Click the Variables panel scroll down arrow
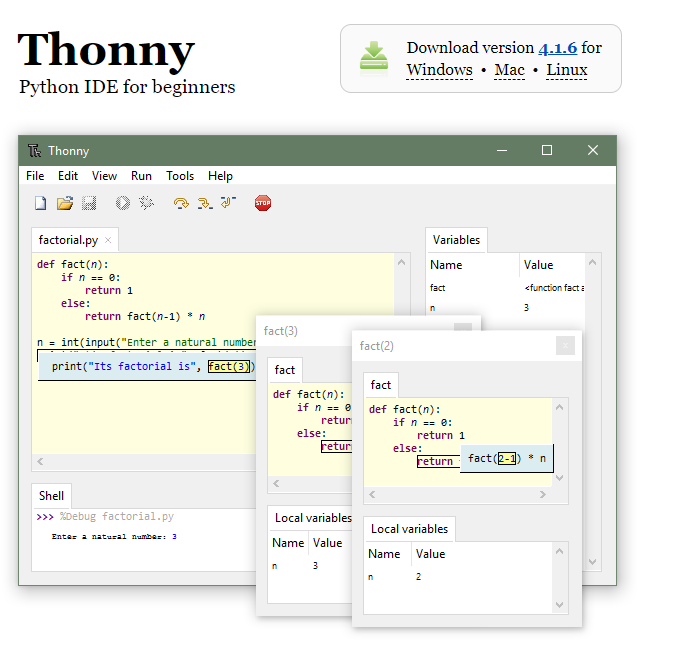 [x=592, y=562]
